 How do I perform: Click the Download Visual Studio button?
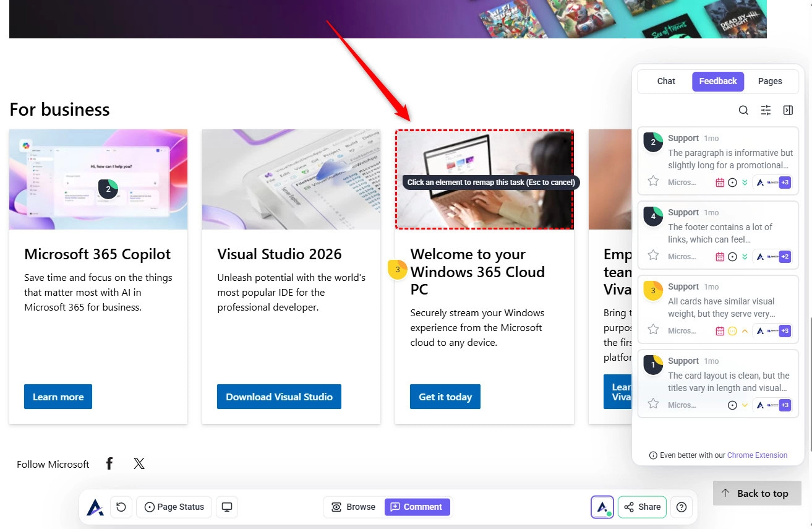(x=279, y=397)
